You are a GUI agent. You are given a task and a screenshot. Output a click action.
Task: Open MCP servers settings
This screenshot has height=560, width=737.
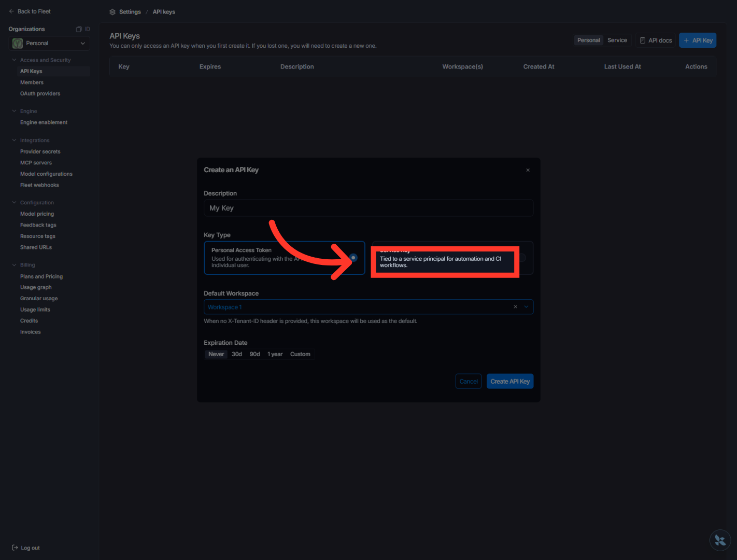pyautogui.click(x=36, y=163)
